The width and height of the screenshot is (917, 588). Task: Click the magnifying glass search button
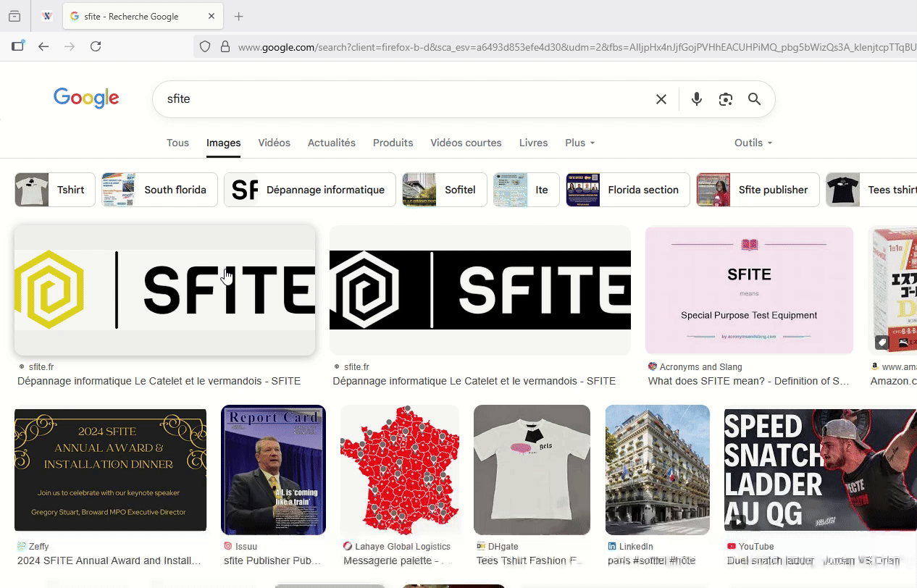[x=754, y=99]
